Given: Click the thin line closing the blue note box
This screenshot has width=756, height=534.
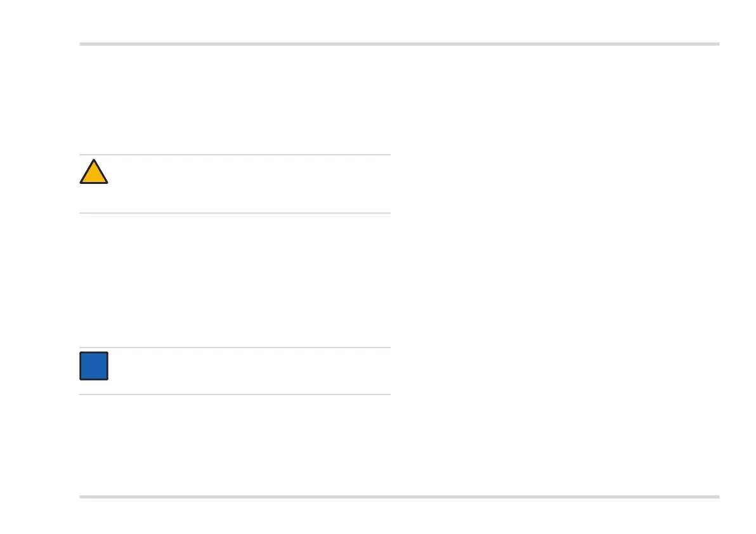Looking at the screenshot, I should pyautogui.click(x=235, y=394).
